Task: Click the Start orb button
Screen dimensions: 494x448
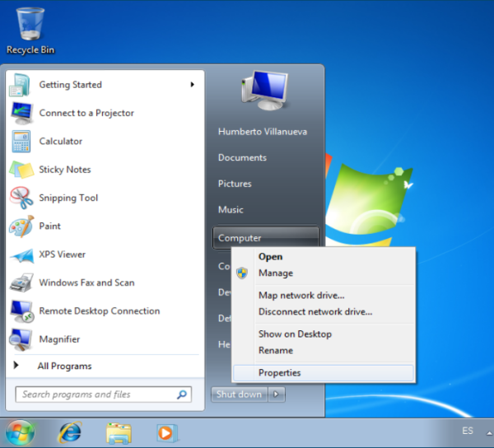Action: pyautogui.click(x=20, y=433)
